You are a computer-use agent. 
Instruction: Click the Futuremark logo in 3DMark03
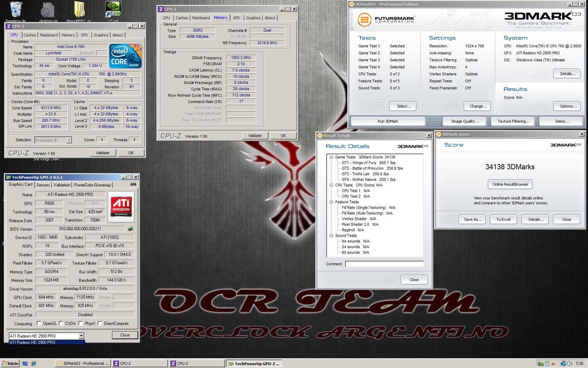pyautogui.click(x=386, y=20)
